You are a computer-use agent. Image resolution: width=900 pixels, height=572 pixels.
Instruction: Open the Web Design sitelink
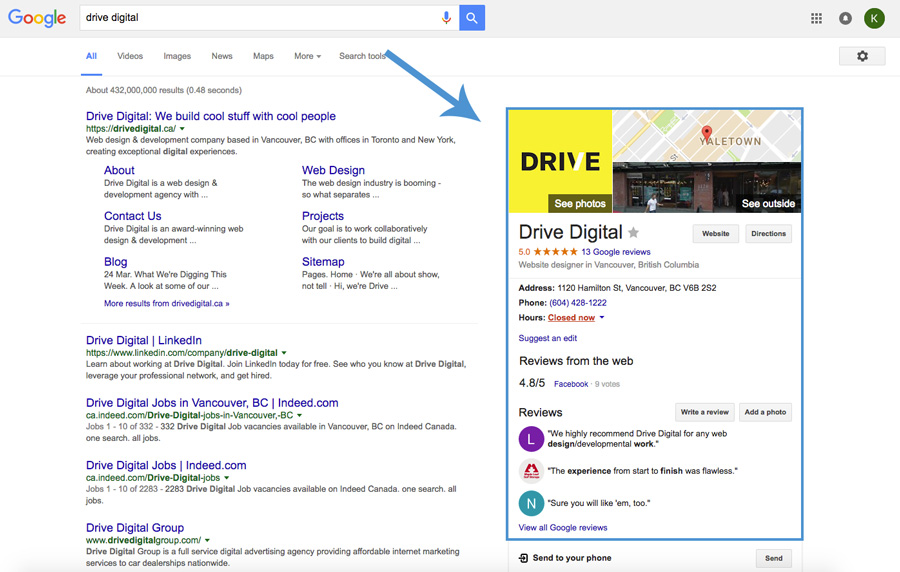[333, 170]
